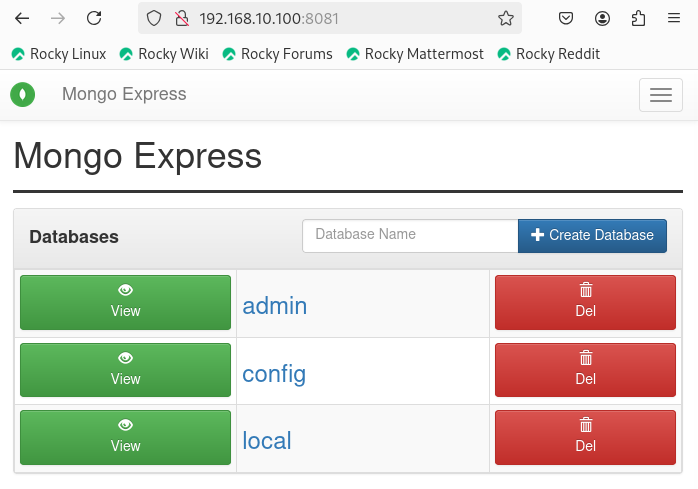Delete the admin database

(585, 302)
